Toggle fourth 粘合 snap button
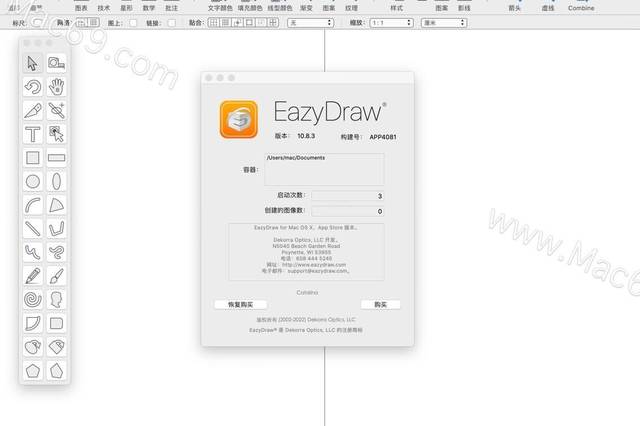640x426 pixels. point(249,23)
